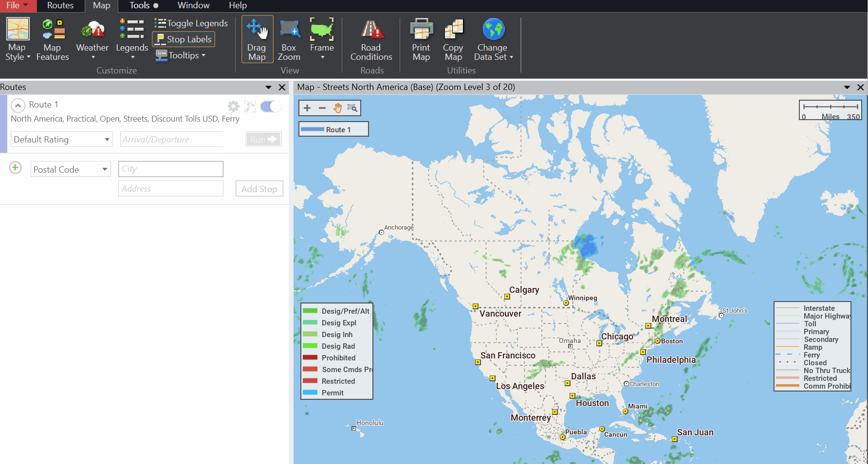The image size is (868, 464).
Task: Click the map zoom in plus button
Action: [307, 108]
